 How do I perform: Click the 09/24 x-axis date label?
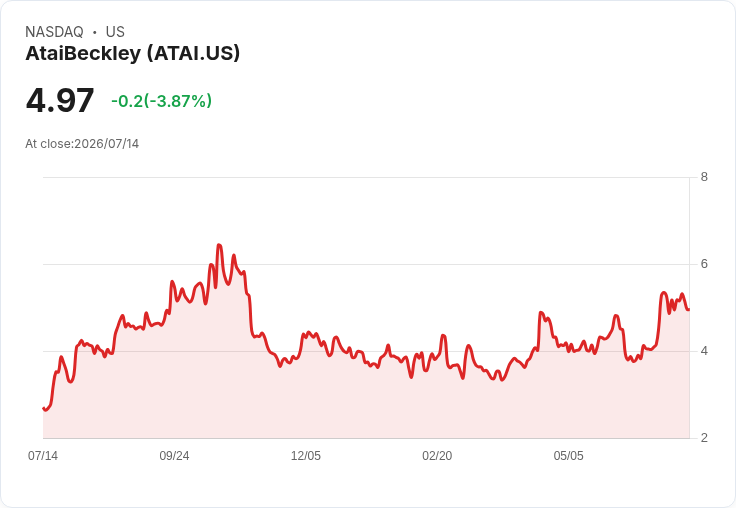(174, 455)
